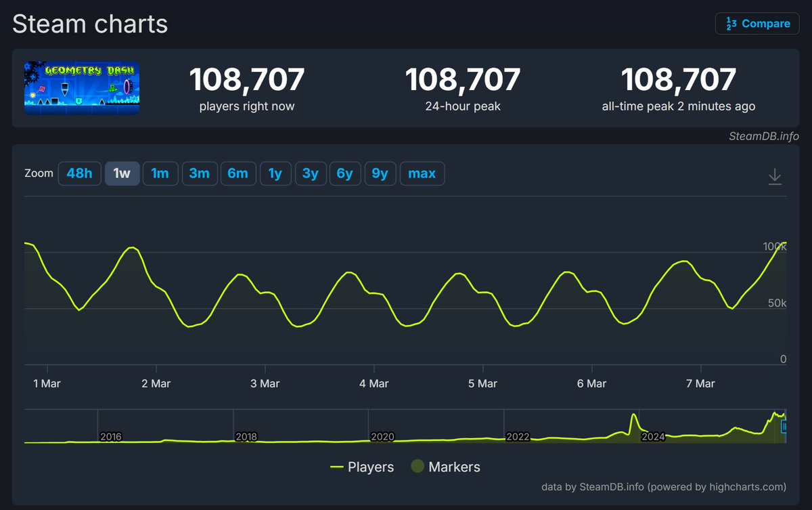Set chart zoom to max
Screen dimensions: 812x510
click(x=422, y=173)
